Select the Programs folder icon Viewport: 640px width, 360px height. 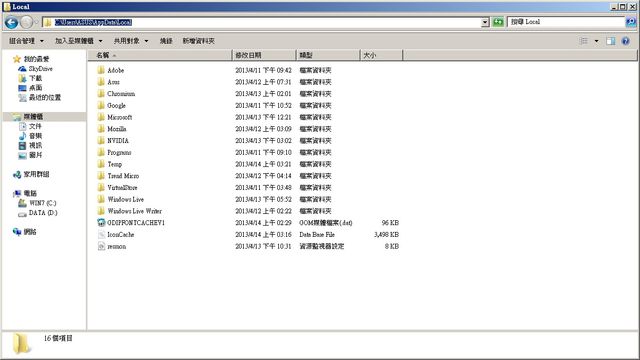(x=101, y=152)
